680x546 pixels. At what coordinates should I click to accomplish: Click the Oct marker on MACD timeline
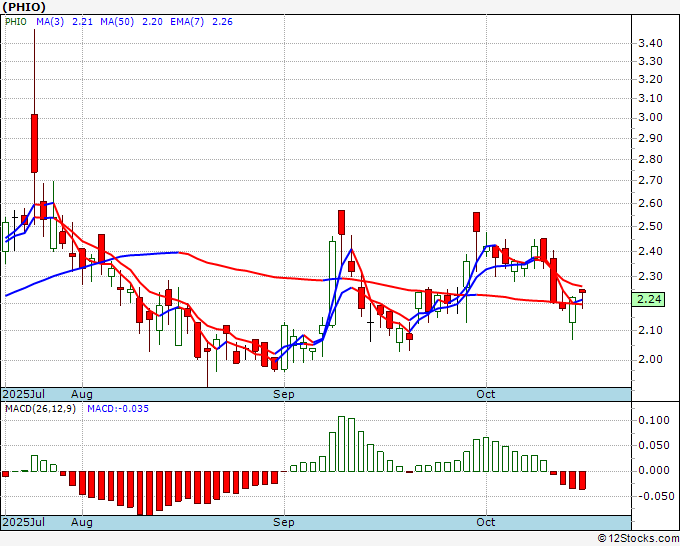click(486, 523)
